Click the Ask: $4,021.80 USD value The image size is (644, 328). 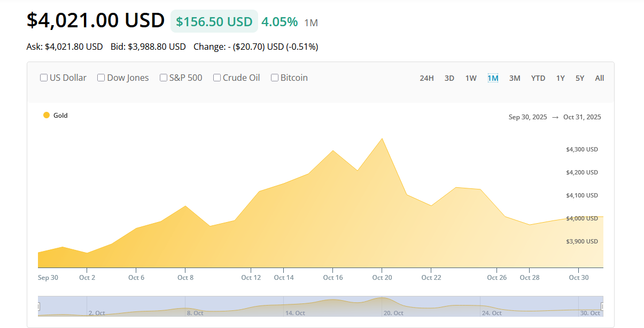click(x=65, y=47)
